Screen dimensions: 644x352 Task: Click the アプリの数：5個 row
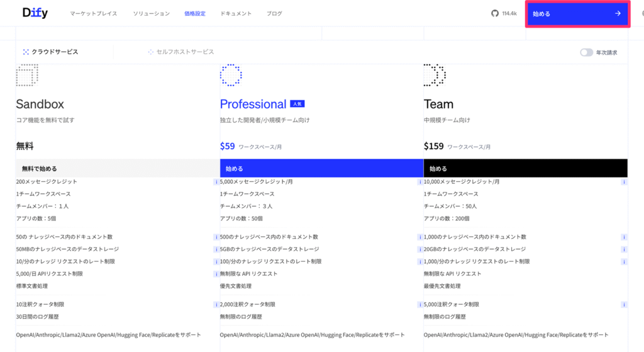(36, 219)
